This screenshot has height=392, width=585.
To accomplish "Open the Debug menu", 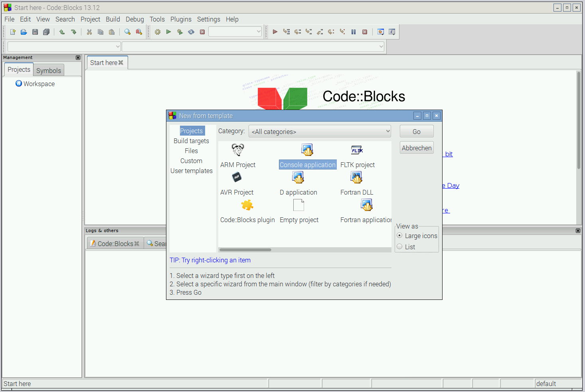I will (134, 19).
